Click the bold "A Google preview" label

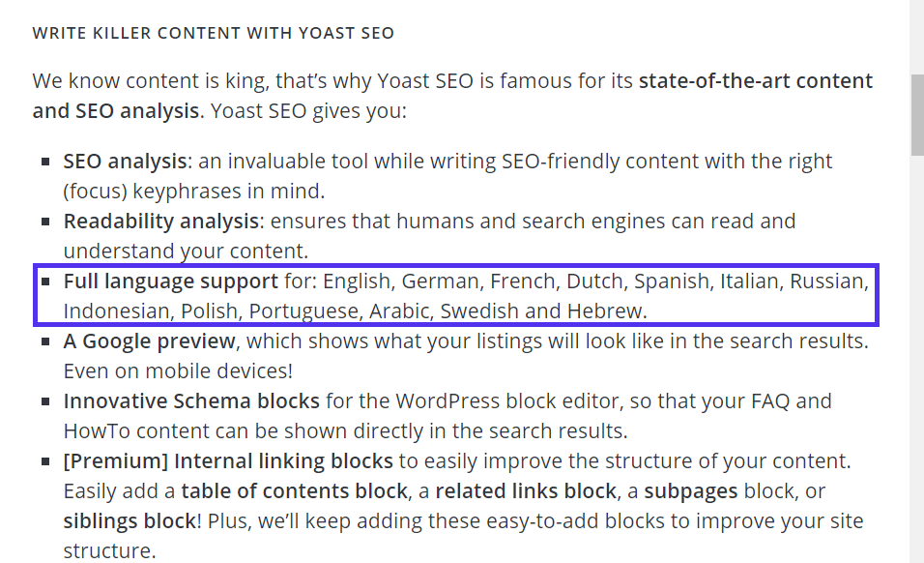point(149,341)
